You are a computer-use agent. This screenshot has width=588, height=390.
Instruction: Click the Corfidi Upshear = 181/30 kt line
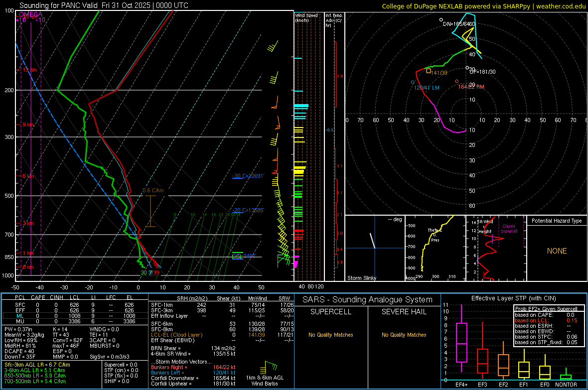(x=193, y=384)
